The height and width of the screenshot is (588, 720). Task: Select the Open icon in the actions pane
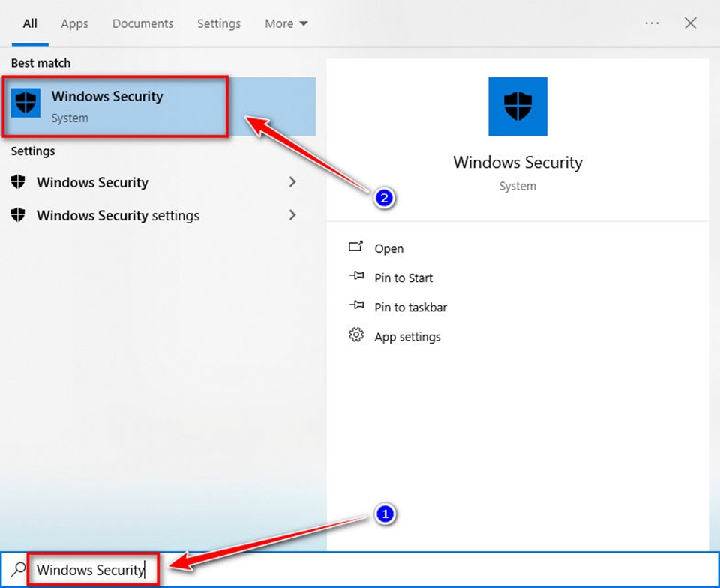(x=356, y=247)
